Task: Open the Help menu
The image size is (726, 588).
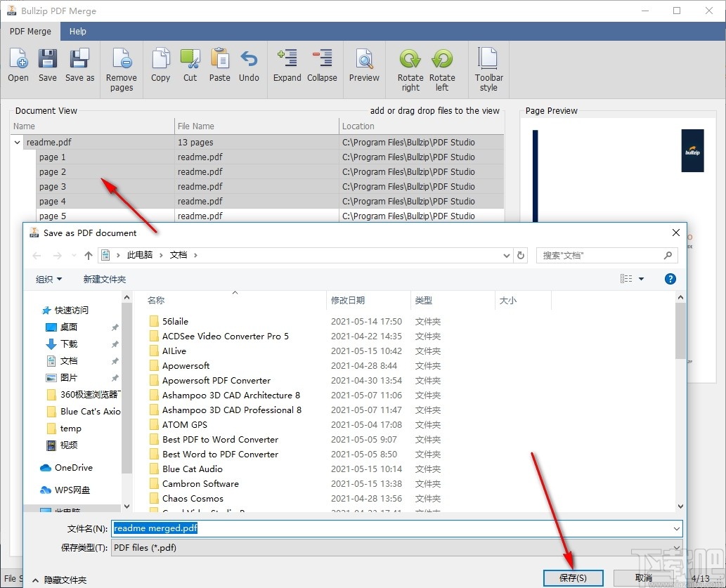Action: point(78,31)
